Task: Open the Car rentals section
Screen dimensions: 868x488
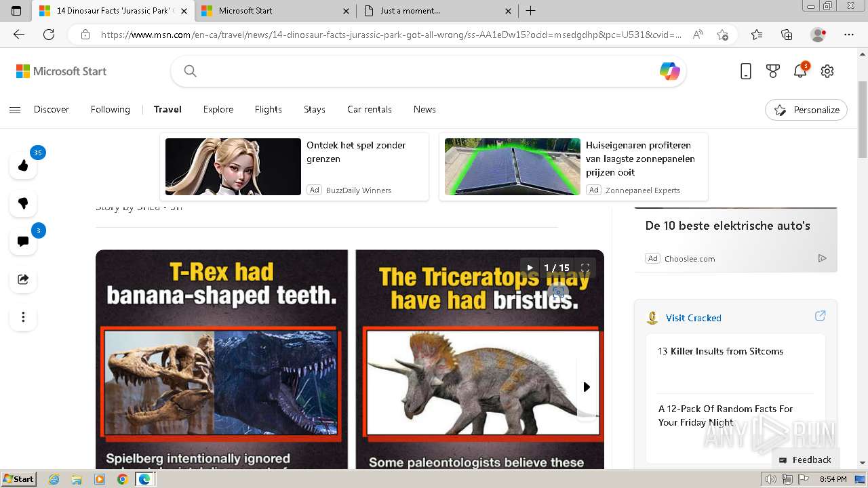Action: pos(370,110)
